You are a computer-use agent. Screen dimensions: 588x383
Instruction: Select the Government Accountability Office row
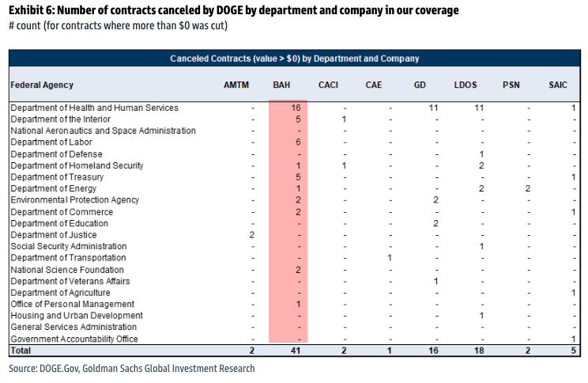[294, 339]
